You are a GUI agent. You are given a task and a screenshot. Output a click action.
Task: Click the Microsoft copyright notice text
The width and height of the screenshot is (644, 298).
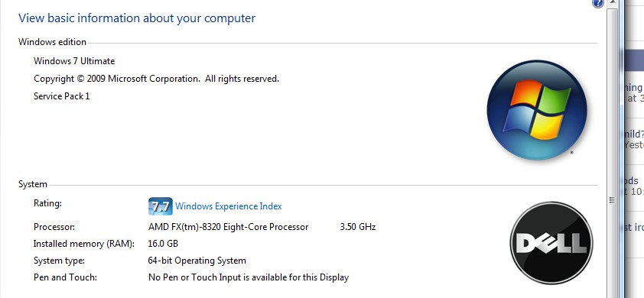[x=157, y=79]
